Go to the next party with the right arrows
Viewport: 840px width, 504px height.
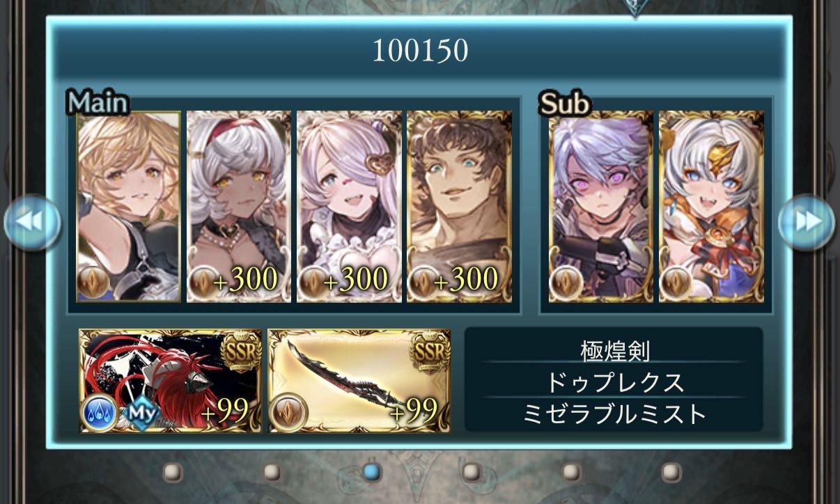(x=807, y=222)
